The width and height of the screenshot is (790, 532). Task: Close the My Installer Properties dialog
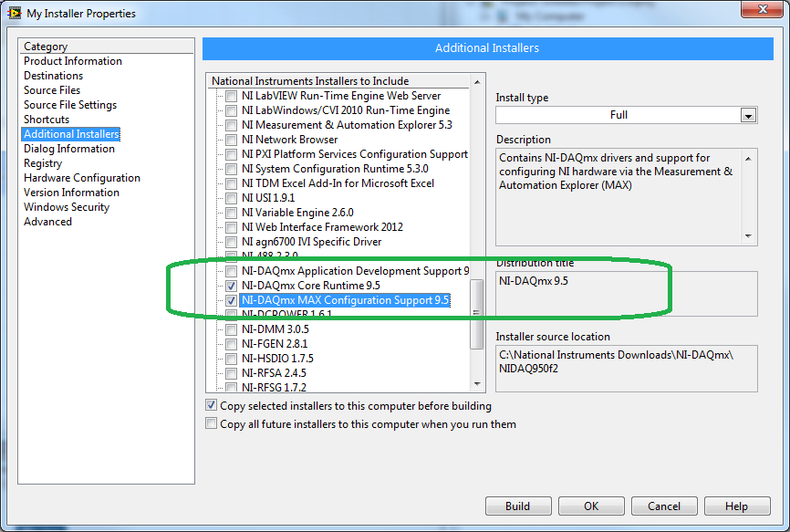[x=763, y=9]
